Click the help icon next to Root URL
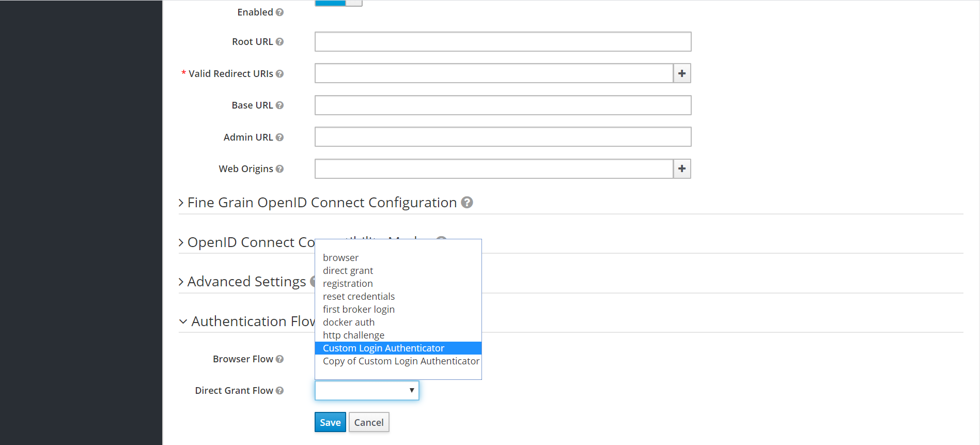The height and width of the screenshot is (445, 980). (x=279, y=42)
